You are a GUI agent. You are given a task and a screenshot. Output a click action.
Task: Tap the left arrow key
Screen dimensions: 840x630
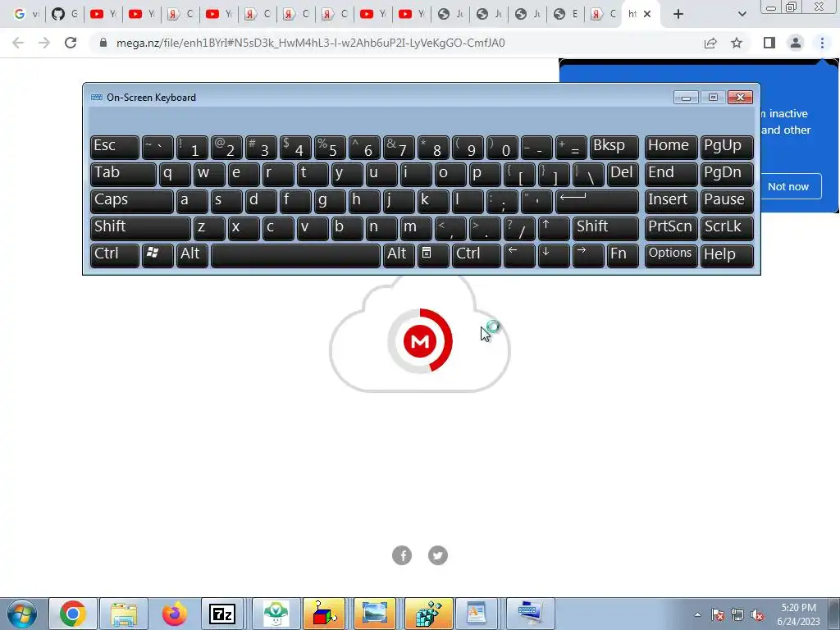(519, 256)
